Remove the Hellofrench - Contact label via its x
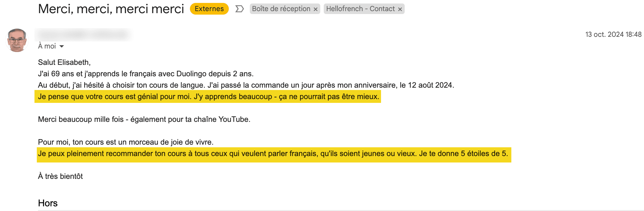This screenshot has height=211, width=644. tap(400, 9)
